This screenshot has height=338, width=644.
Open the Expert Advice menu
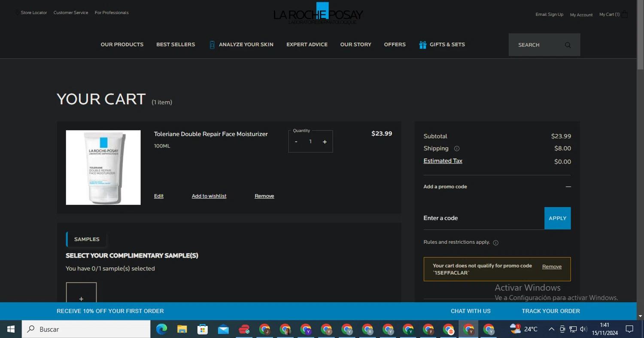(307, 45)
